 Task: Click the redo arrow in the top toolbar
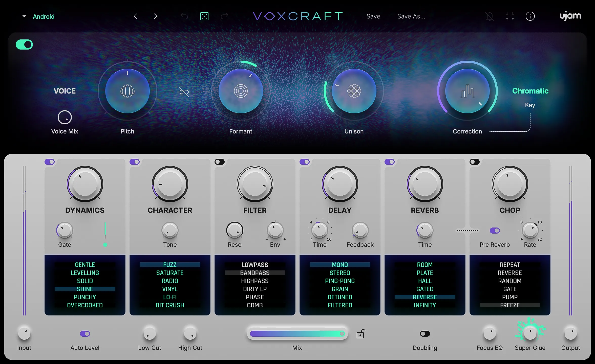pos(225,16)
